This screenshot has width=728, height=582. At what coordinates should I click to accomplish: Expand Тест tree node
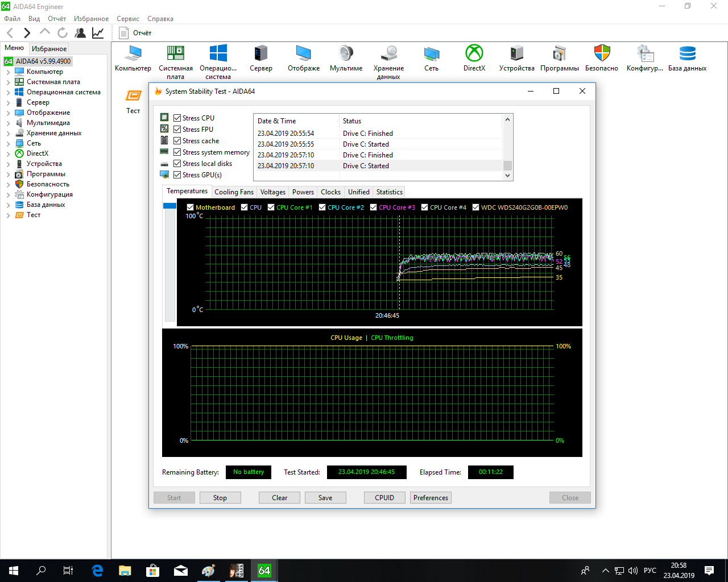[x=8, y=215]
